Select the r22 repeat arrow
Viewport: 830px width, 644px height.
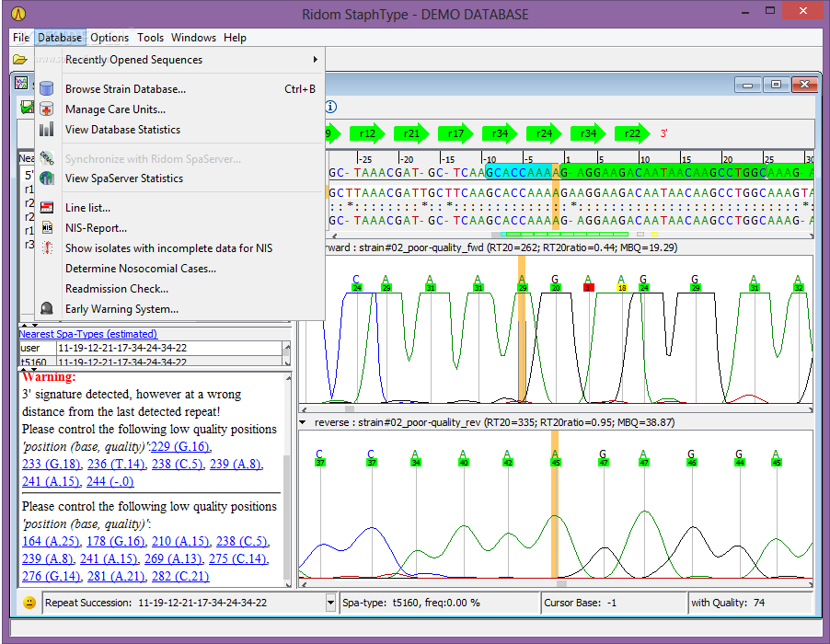(x=634, y=133)
